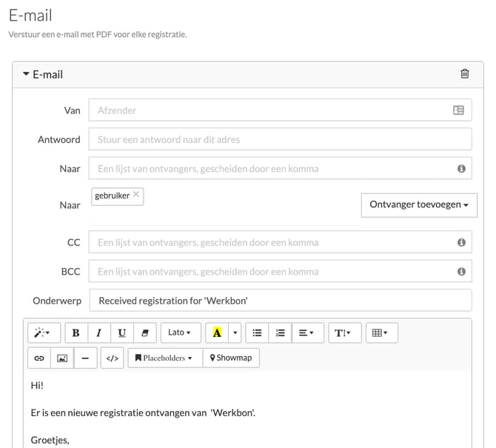Toggle underline formatting
This screenshot has width=496, height=448.
pyautogui.click(x=122, y=332)
